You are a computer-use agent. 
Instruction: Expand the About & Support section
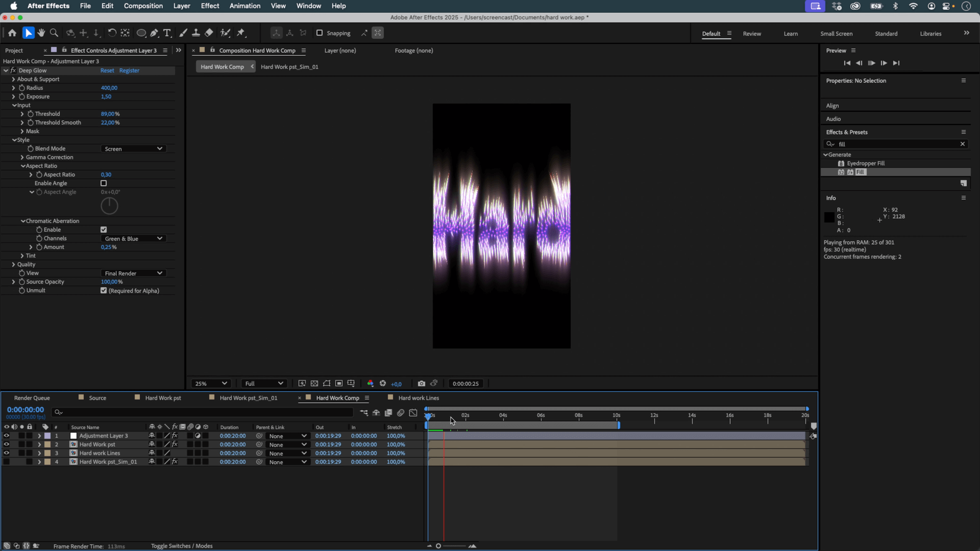[x=13, y=79]
